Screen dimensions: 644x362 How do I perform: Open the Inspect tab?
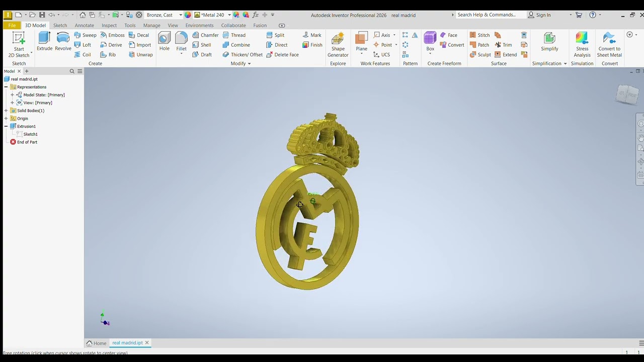click(109, 25)
